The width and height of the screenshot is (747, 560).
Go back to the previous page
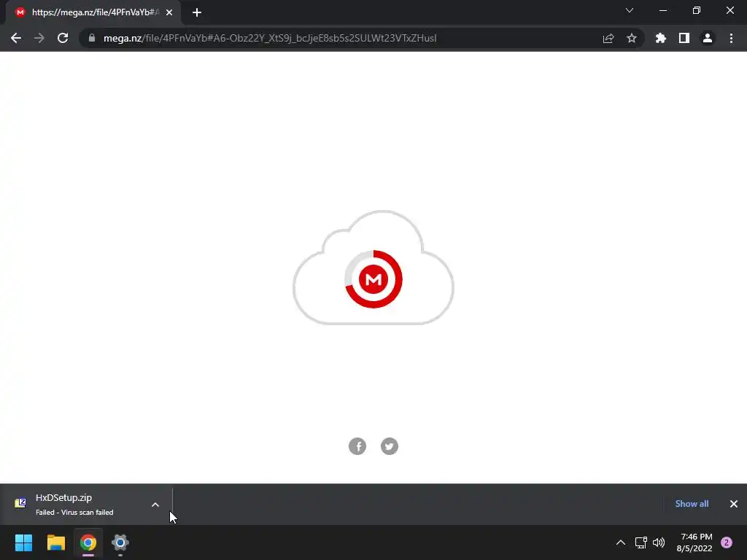tap(16, 38)
